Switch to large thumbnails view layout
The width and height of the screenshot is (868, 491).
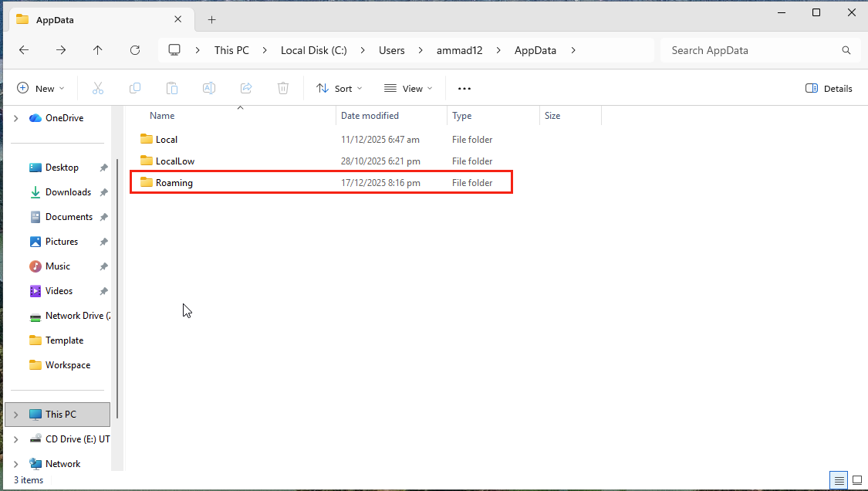point(857,479)
